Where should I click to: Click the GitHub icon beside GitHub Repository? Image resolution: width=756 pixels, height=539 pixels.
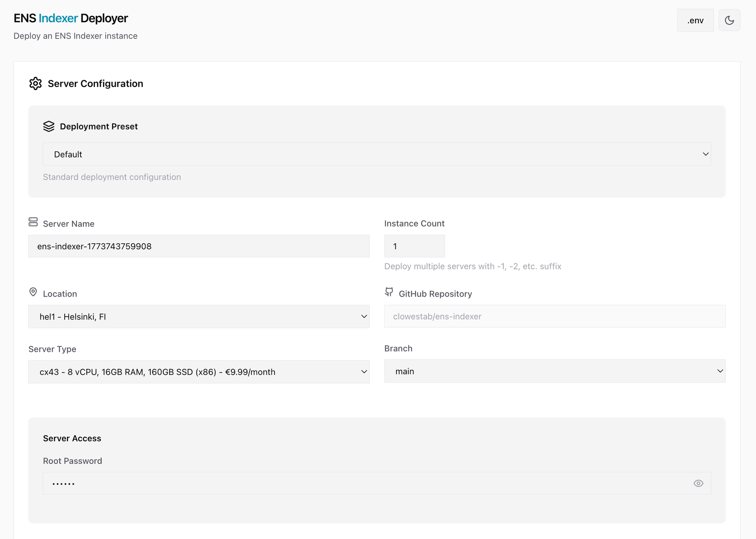pos(389,292)
